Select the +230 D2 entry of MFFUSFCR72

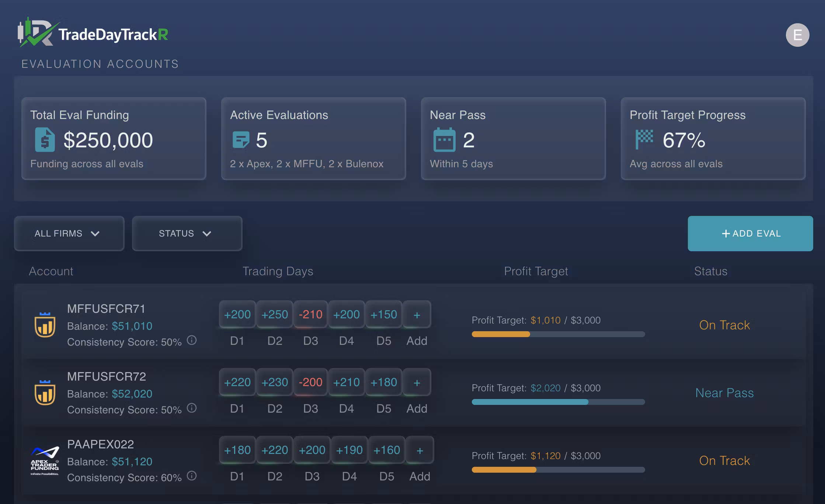(275, 382)
